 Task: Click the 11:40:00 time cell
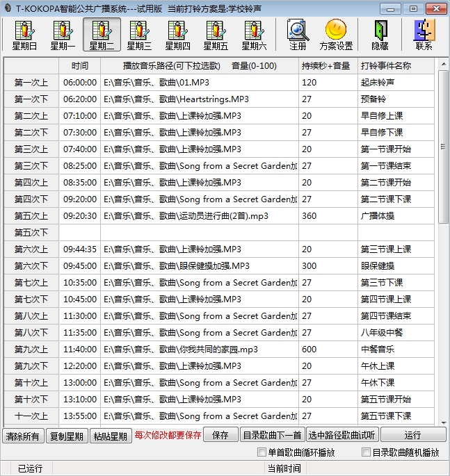pos(79,349)
